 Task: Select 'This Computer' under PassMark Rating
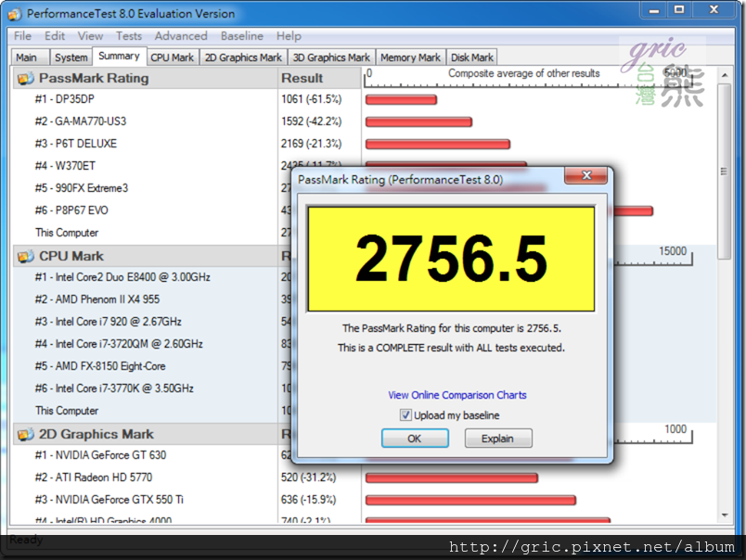point(67,233)
